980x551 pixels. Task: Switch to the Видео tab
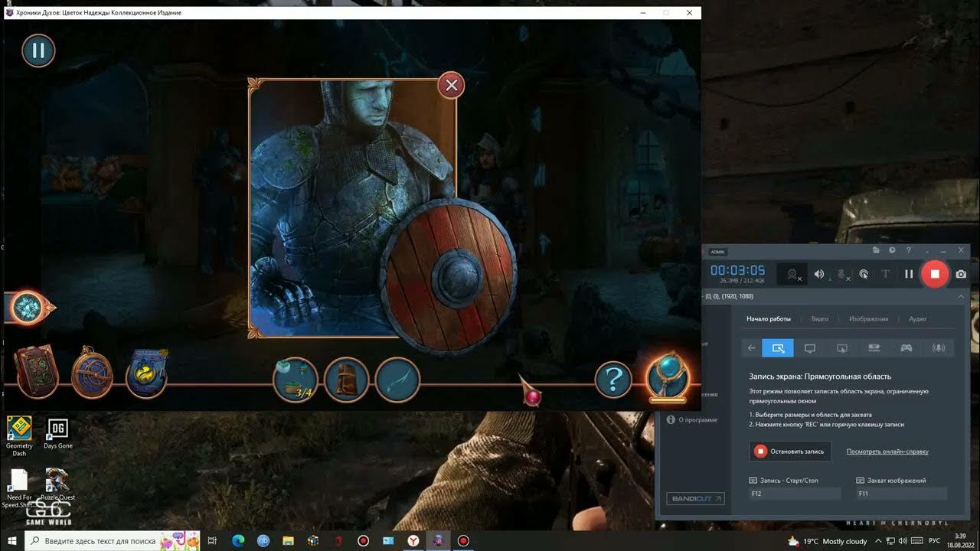pos(820,318)
